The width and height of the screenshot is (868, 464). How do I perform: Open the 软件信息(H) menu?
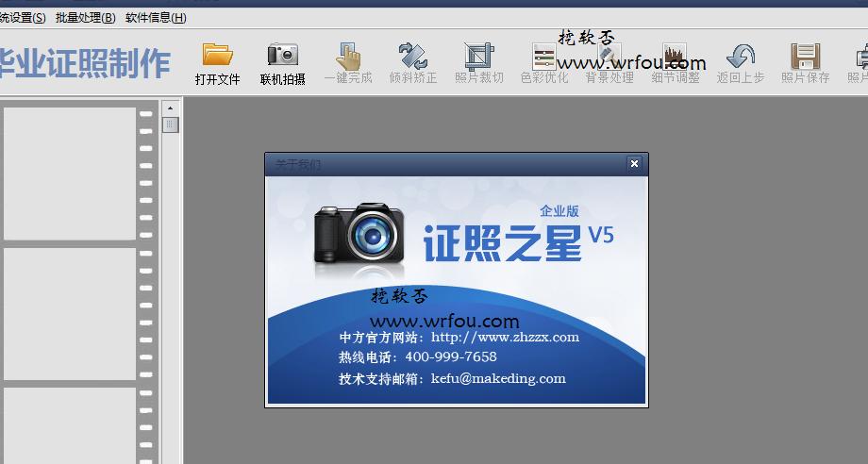156,18
